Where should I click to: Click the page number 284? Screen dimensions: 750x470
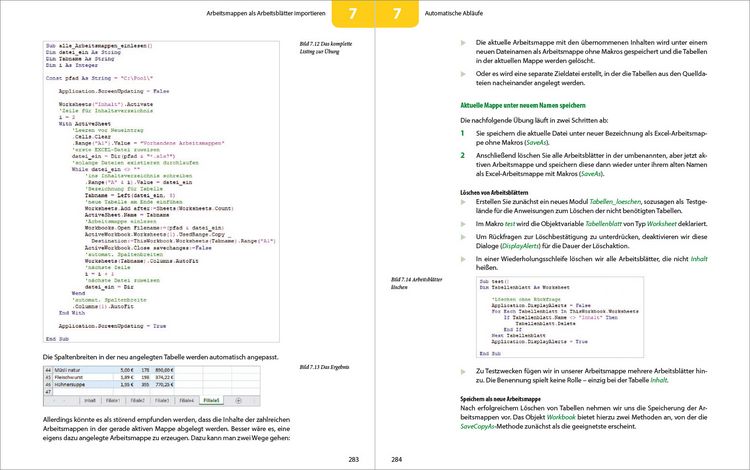397,459
